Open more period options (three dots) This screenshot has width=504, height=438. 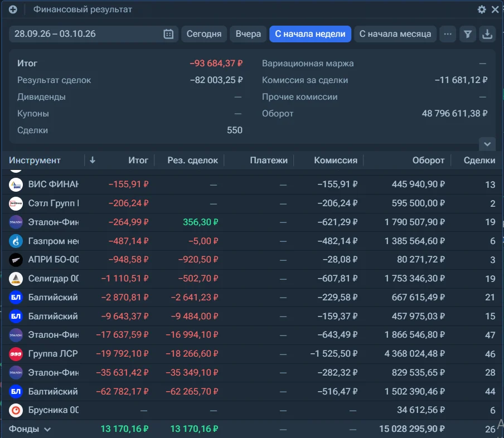(448, 34)
